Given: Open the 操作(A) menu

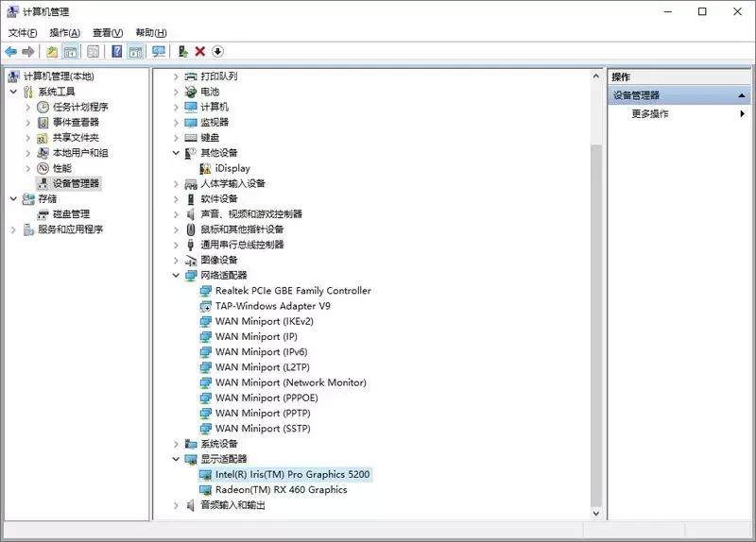Looking at the screenshot, I should (64, 33).
